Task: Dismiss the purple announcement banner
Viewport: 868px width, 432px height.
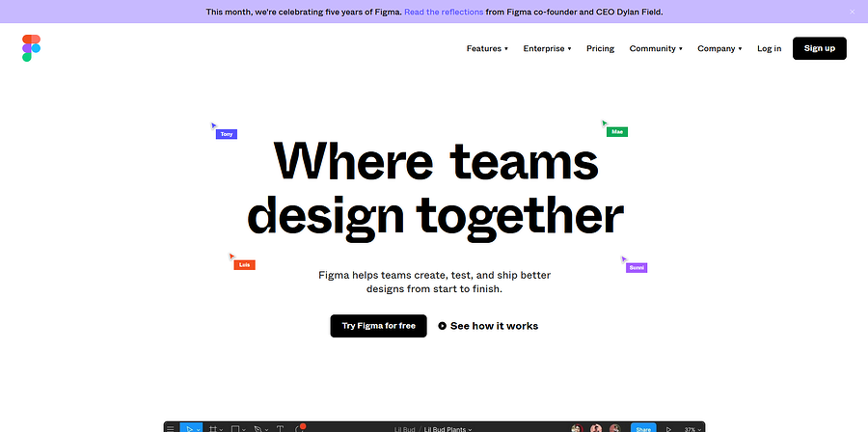Action: pyautogui.click(x=852, y=12)
